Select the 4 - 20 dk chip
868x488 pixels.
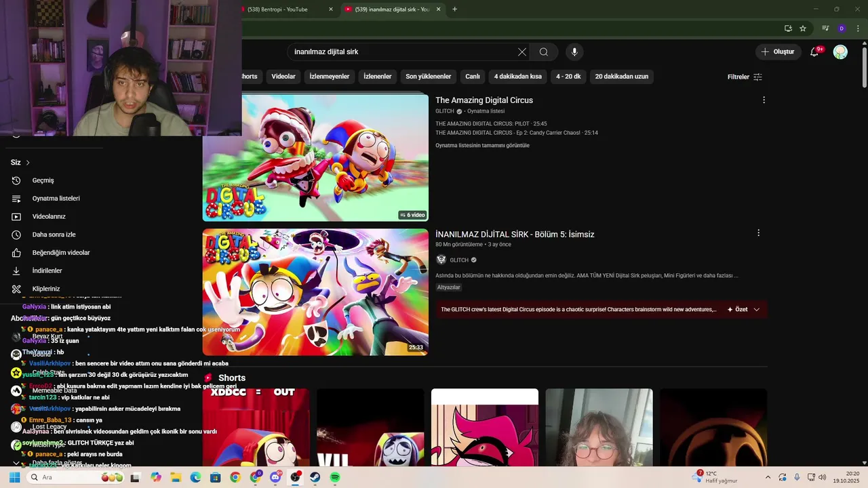(x=568, y=77)
